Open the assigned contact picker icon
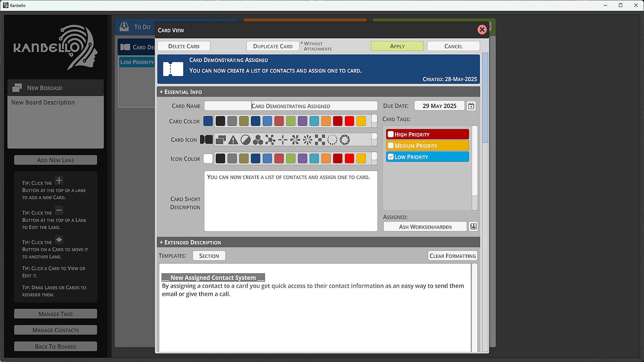 [473, 227]
